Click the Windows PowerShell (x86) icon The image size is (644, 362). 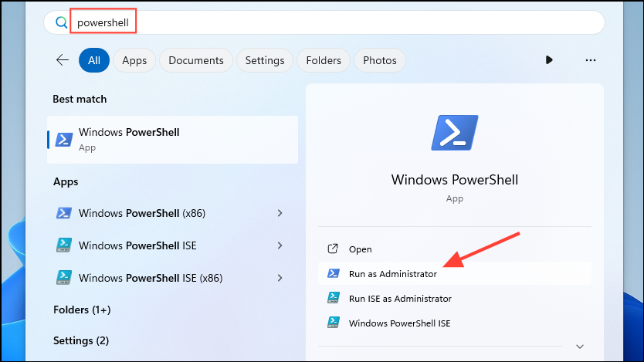point(63,213)
